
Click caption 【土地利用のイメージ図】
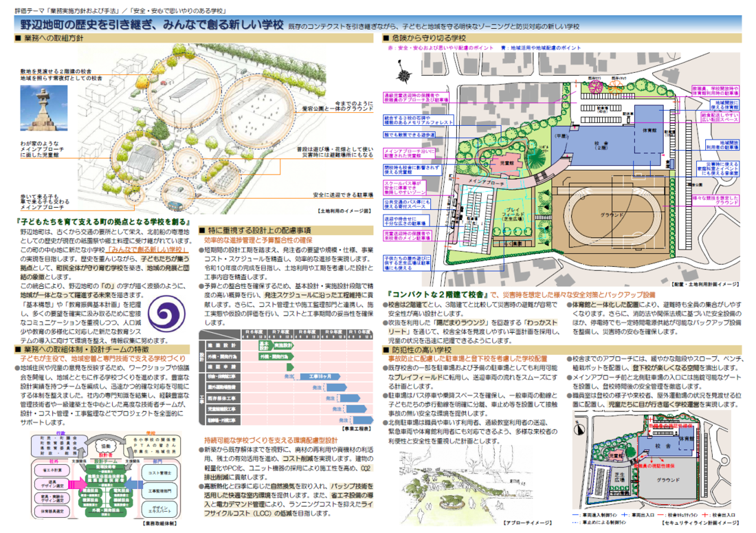tap(345, 210)
